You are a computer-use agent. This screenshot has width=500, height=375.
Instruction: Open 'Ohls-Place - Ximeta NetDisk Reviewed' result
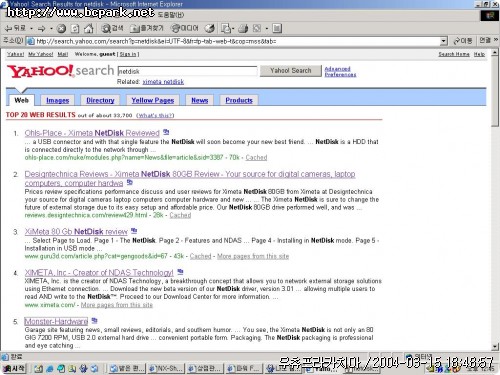click(x=92, y=133)
